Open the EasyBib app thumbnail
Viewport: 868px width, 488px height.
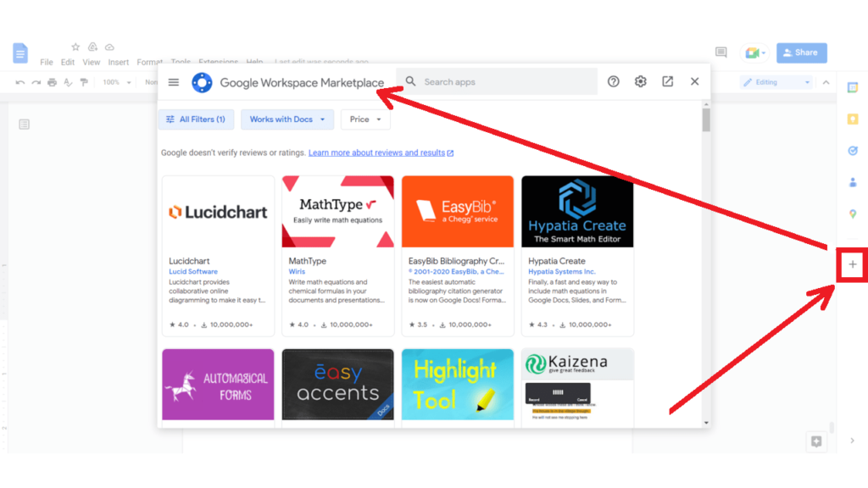[x=458, y=212]
